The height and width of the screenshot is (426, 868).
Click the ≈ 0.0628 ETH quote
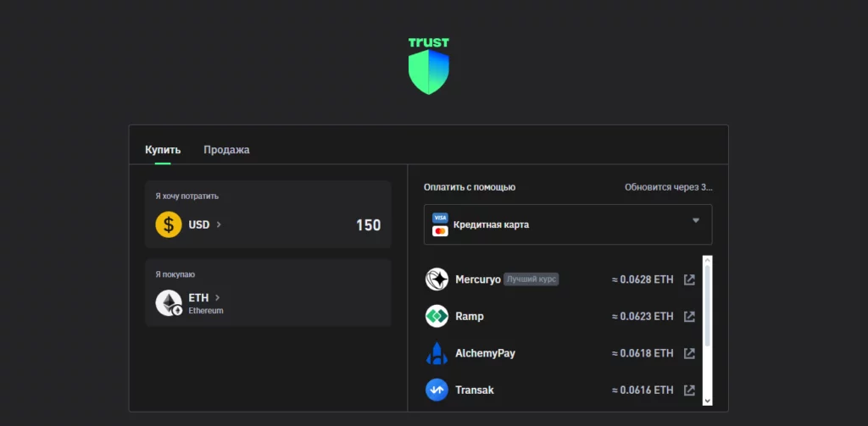[x=643, y=279]
